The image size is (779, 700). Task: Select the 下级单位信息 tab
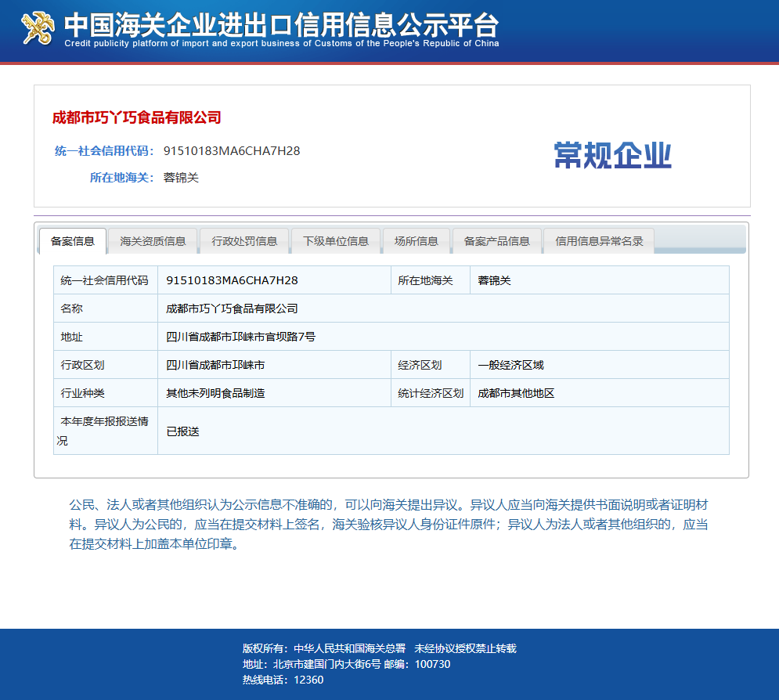point(336,241)
